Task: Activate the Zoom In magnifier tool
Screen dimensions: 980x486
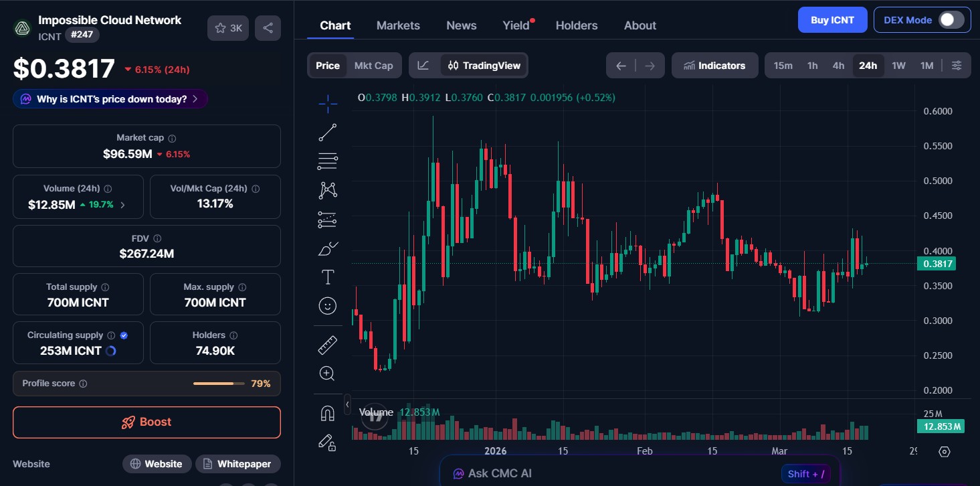Action: pos(327,373)
